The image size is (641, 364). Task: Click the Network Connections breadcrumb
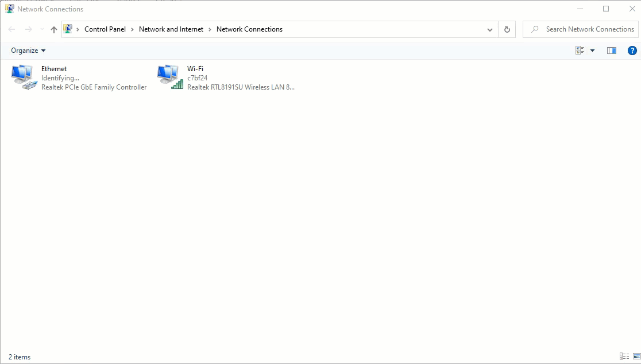tap(249, 29)
